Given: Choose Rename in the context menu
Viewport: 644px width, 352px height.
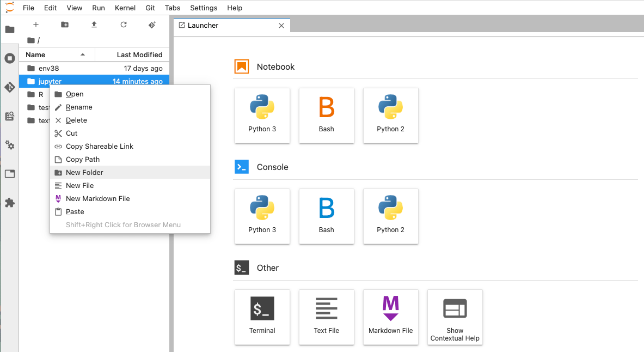Looking at the screenshot, I should 130,107.
